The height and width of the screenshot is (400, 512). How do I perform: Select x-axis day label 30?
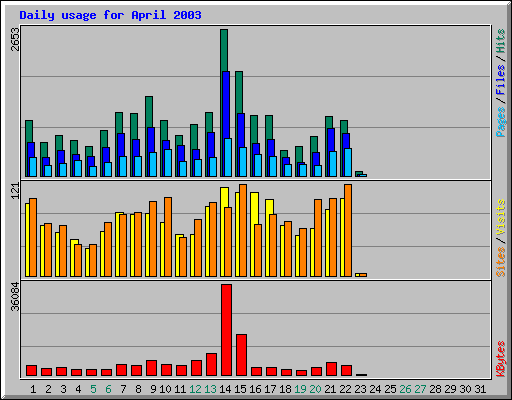[465, 389]
